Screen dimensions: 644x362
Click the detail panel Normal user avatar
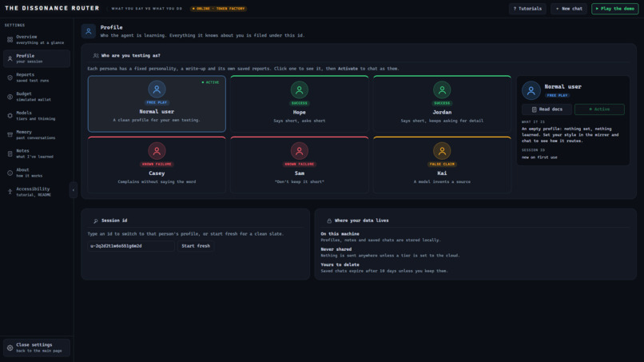pos(531,90)
